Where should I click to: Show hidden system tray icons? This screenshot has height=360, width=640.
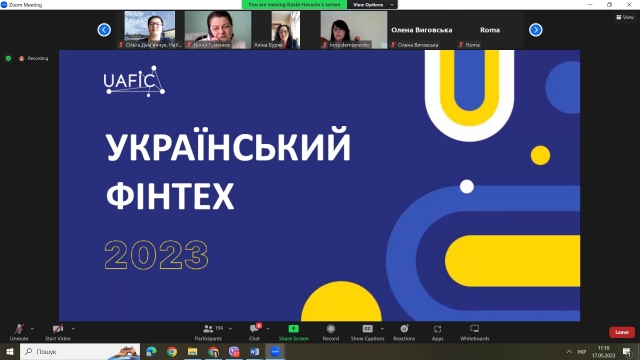pos(569,351)
